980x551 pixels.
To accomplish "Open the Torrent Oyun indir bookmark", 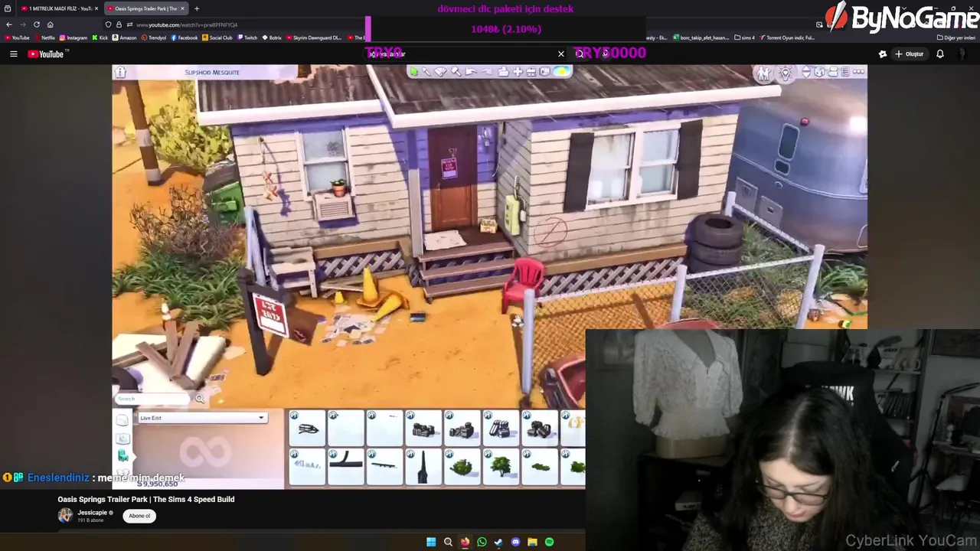I will click(788, 37).
